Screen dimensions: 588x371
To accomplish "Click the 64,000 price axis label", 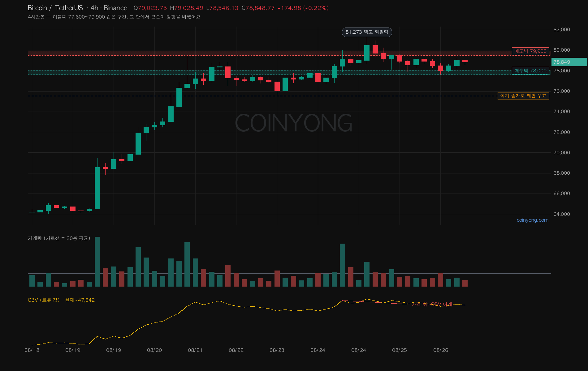I will pos(561,214).
